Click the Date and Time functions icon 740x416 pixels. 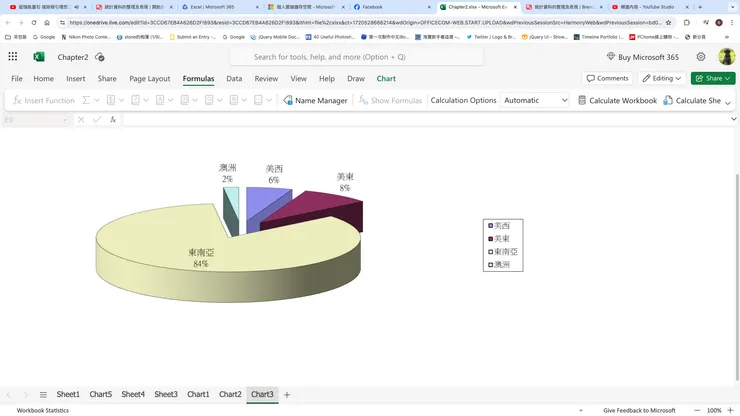(x=185, y=100)
